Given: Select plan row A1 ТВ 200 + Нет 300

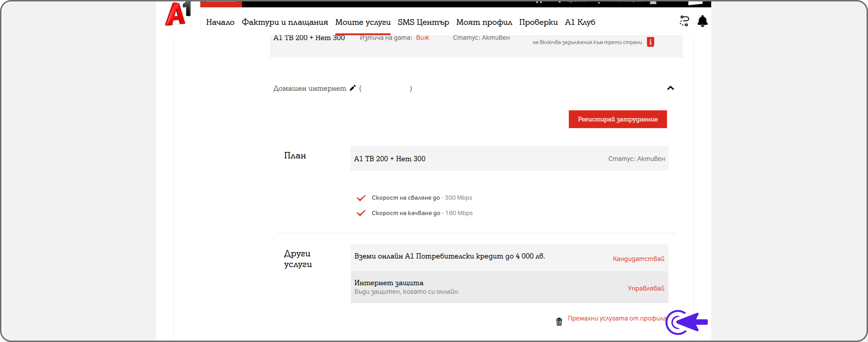Looking at the screenshot, I should 509,158.
